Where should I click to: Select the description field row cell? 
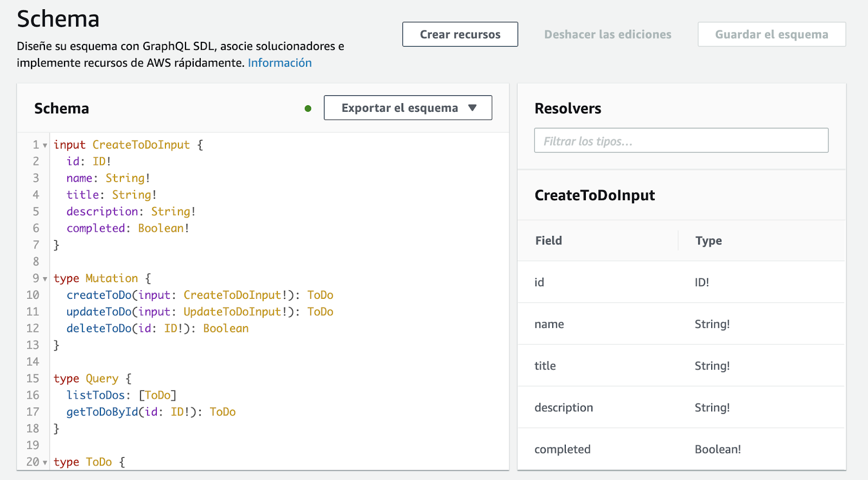(564, 407)
